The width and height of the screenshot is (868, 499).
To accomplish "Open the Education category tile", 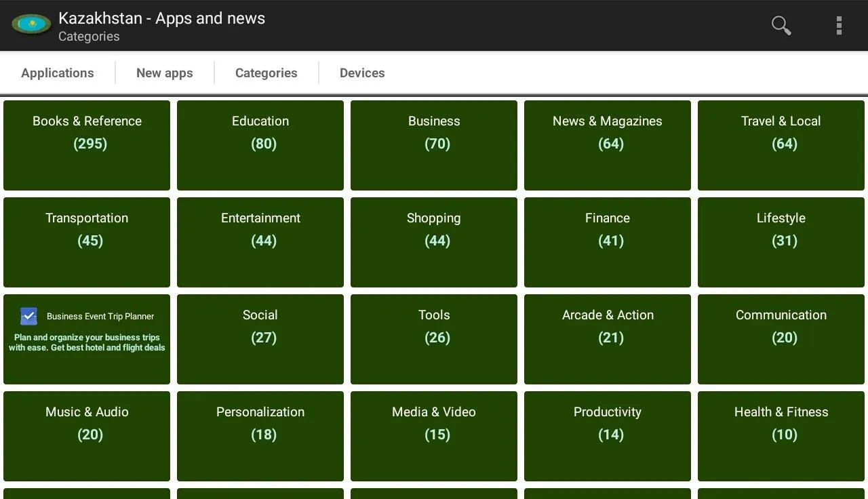I will tap(260, 146).
